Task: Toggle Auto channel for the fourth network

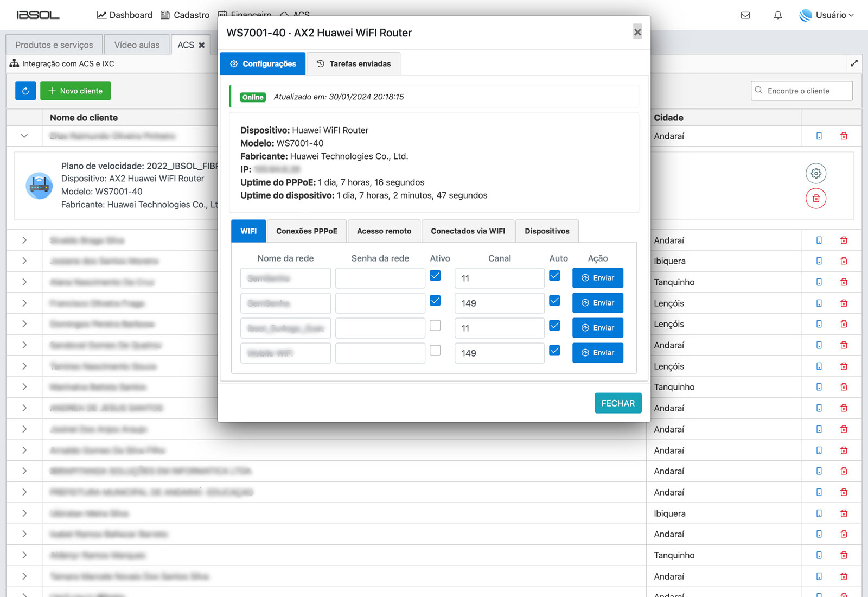Action: (554, 351)
